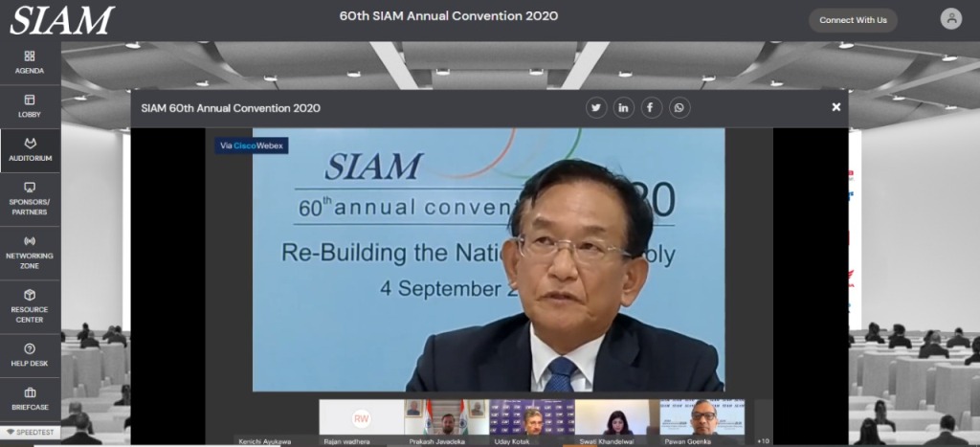Open the Agenda section in the sidebar

pyautogui.click(x=30, y=62)
